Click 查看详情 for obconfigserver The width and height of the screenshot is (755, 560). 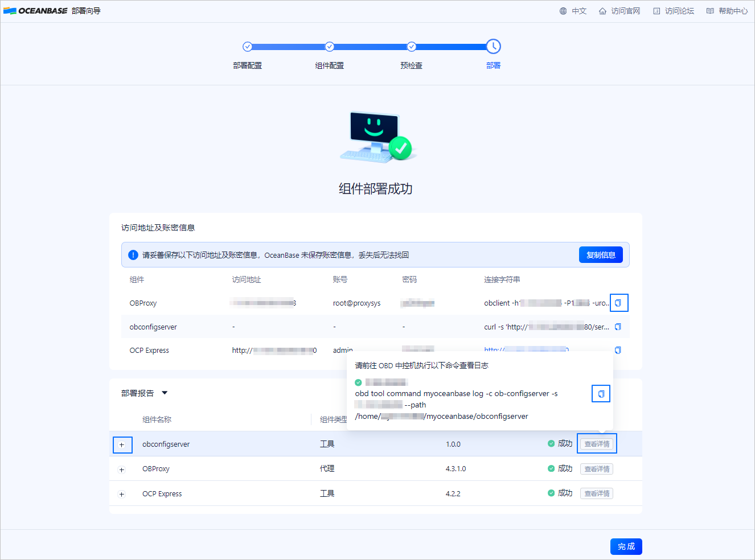[x=597, y=444]
